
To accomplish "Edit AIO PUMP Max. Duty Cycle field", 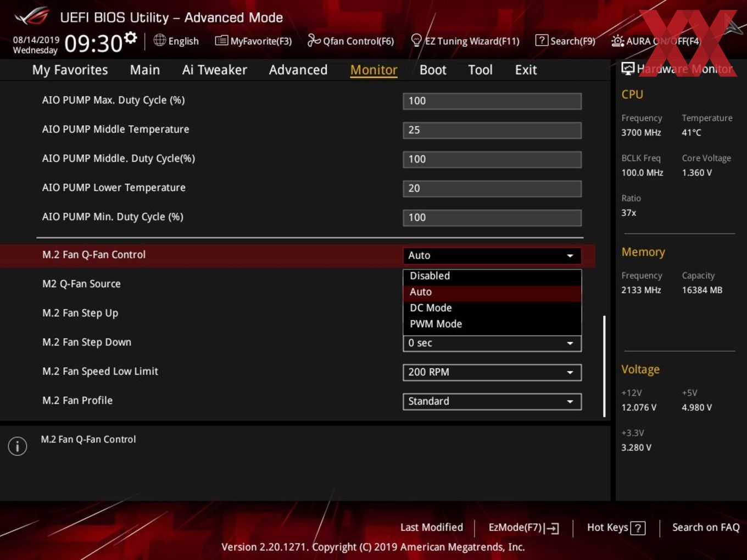I will 492,101.
